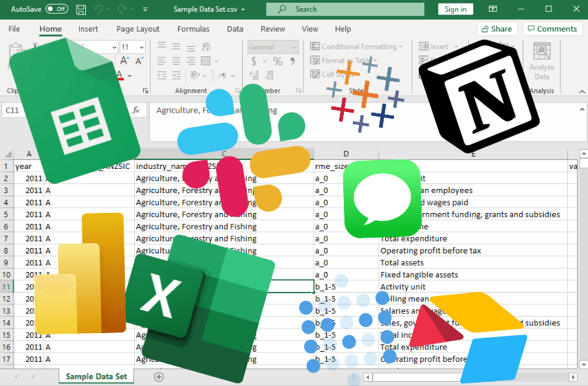Collapse the ribbon with chevron
Screen dimensions: 588x386
[582, 91]
